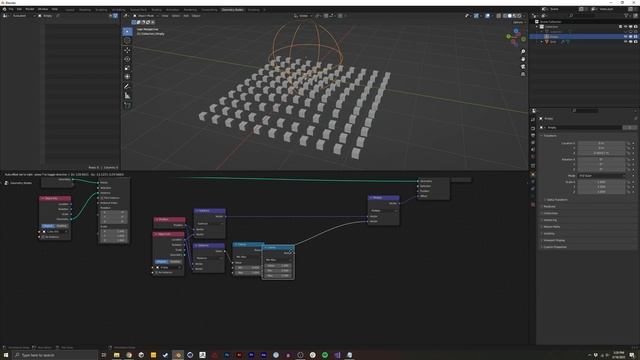Open the XYZ Euler rotation mode dropdown
The height and width of the screenshot is (360, 640).
pyautogui.click(x=601, y=176)
